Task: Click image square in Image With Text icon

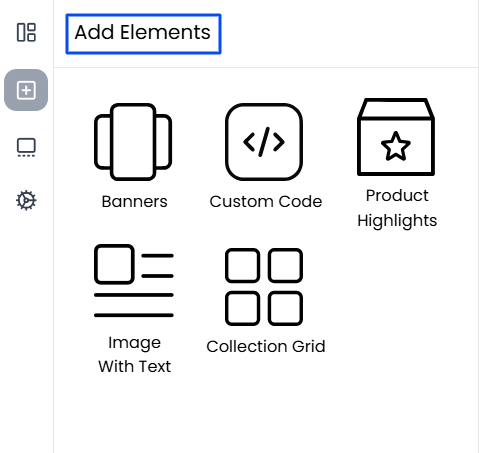Action: [x=114, y=264]
